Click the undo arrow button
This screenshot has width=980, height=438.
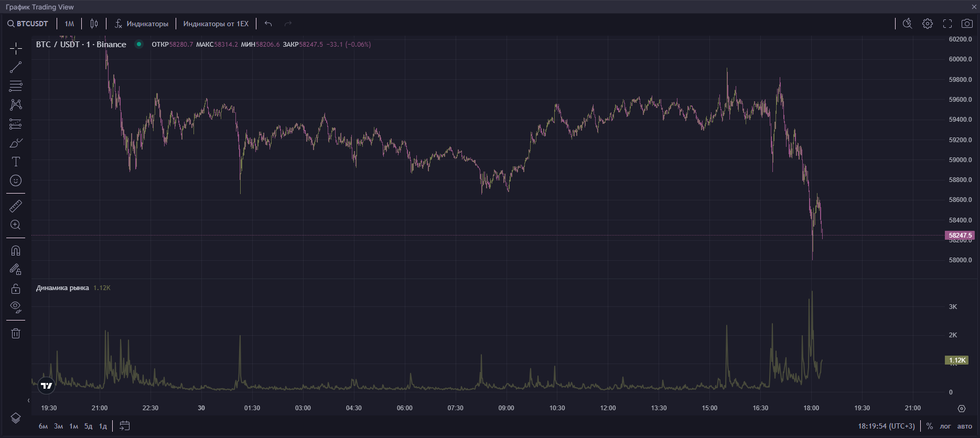pos(268,24)
